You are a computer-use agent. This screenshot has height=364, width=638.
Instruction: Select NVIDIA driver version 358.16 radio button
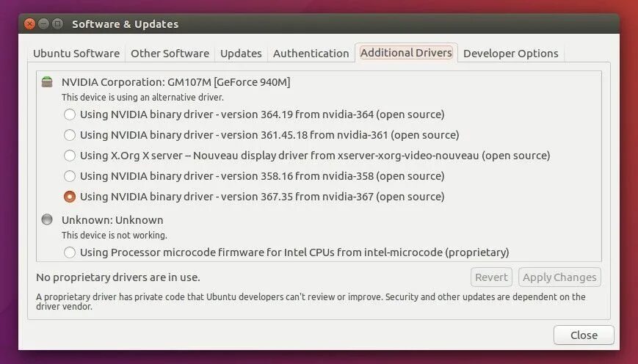click(x=70, y=176)
